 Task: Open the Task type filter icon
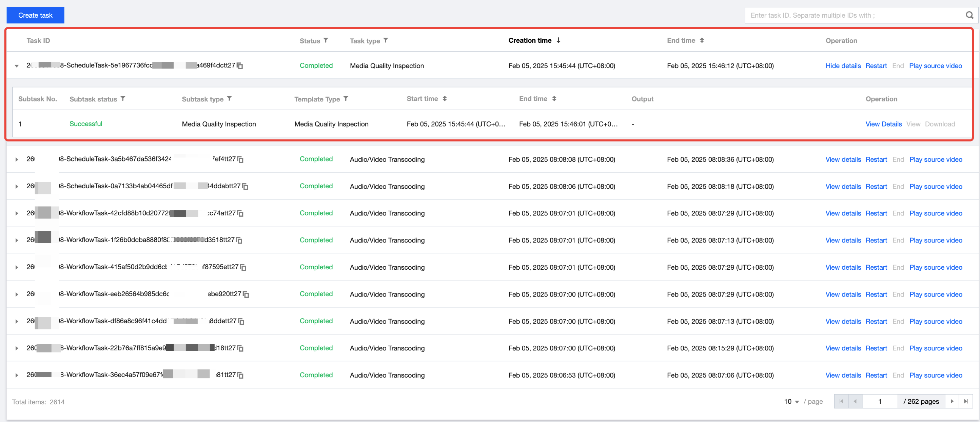click(x=385, y=40)
